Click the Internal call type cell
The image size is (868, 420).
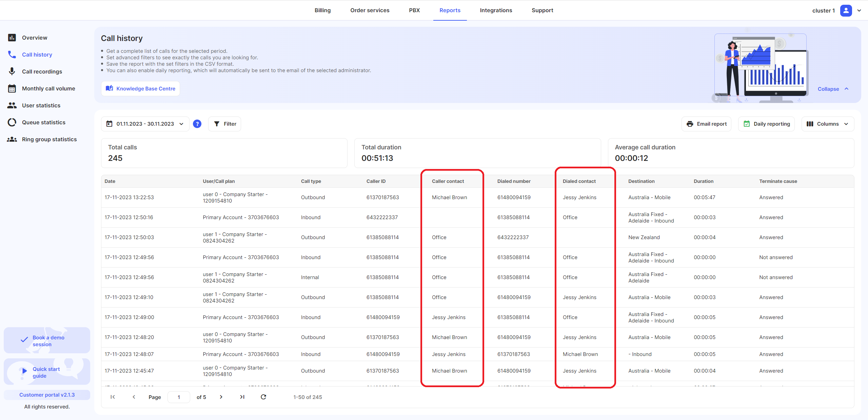click(x=310, y=277)
